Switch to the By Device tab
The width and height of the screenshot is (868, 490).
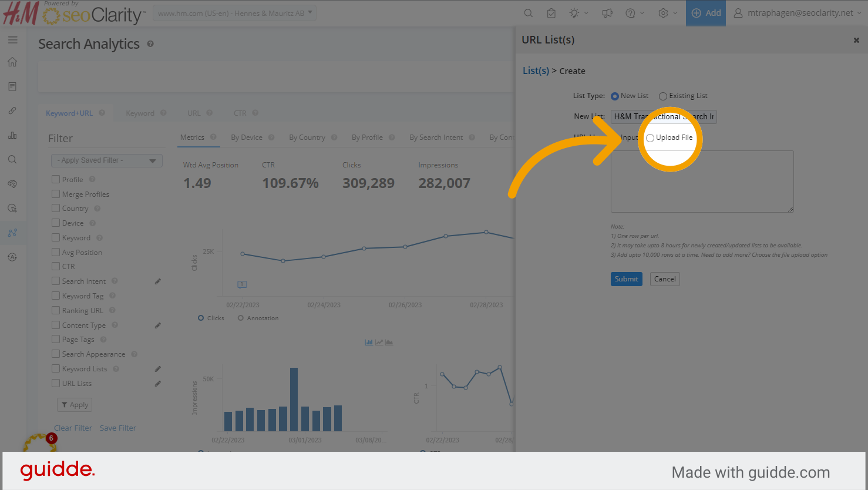click(247, 137)
